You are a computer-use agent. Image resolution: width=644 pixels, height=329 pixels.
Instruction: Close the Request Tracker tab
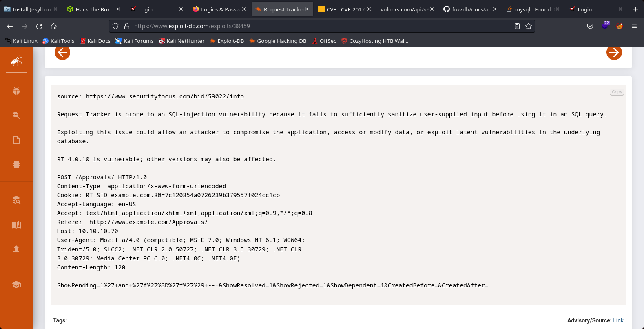pos(307,9)
